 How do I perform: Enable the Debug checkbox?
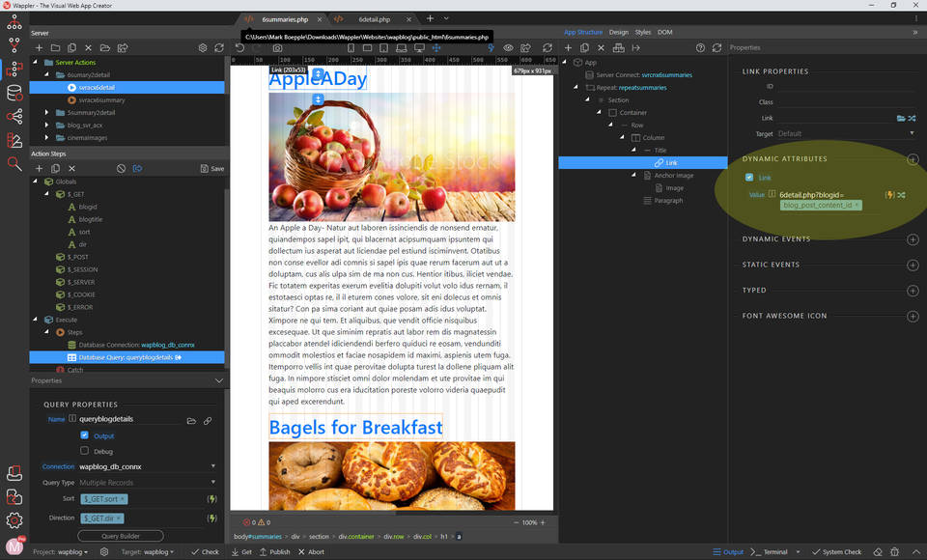click(x=85, y=451)
